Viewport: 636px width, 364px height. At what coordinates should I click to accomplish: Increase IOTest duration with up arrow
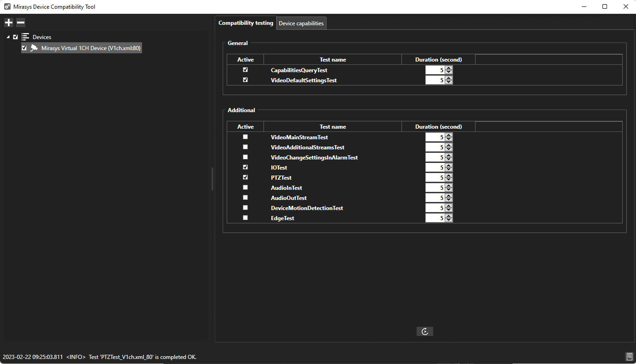click(x=449, y=165)
